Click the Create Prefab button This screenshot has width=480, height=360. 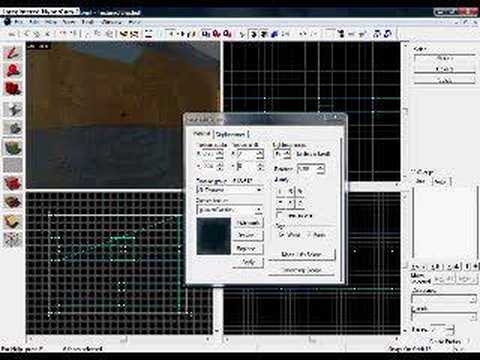tap(445, 341)
